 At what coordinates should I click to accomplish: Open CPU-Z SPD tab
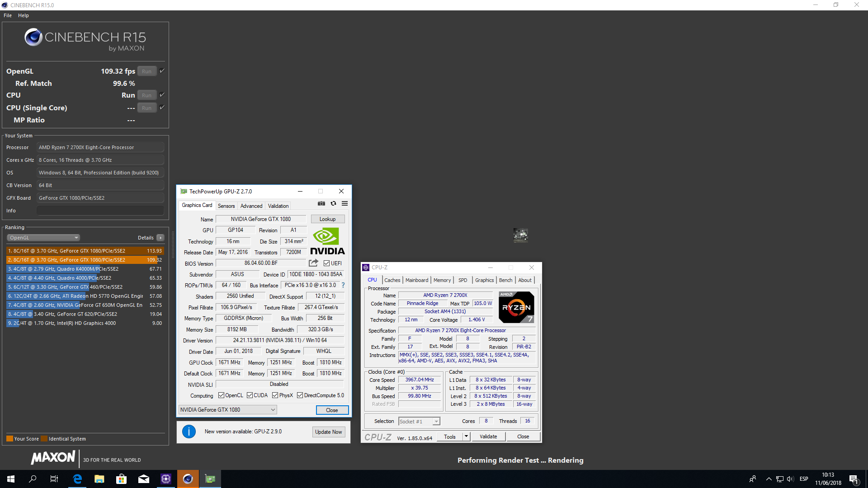[x=462, y=280]
